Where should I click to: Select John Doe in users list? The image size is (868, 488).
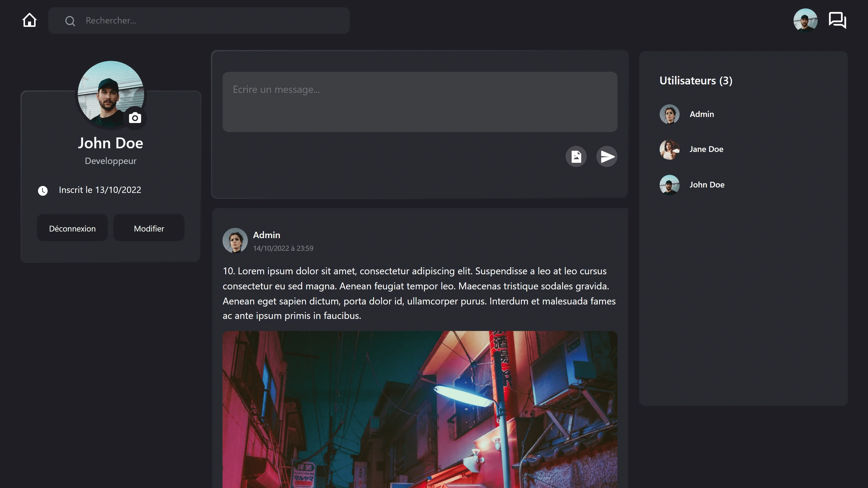707,185
